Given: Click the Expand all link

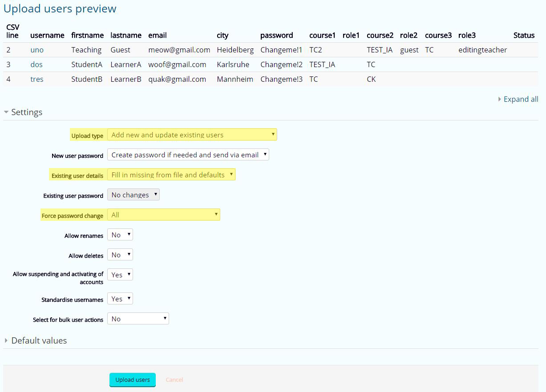Looking at the screenshot, I should [x=520, y=99].
